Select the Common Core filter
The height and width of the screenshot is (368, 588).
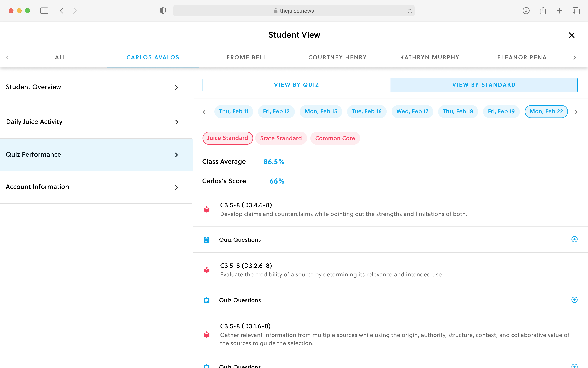335,138
